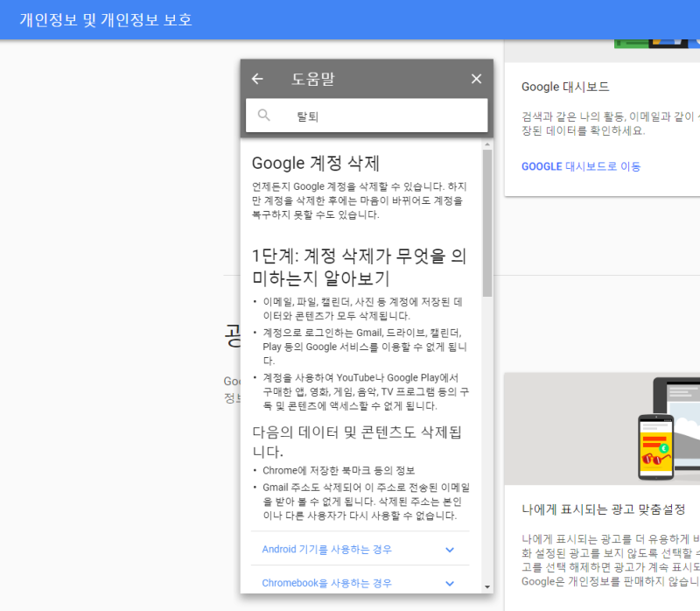The image size is (700, 611).
Task: Click the bullet beginning '계정을 사용하여 YouTube나'
Action: point(366,391)
